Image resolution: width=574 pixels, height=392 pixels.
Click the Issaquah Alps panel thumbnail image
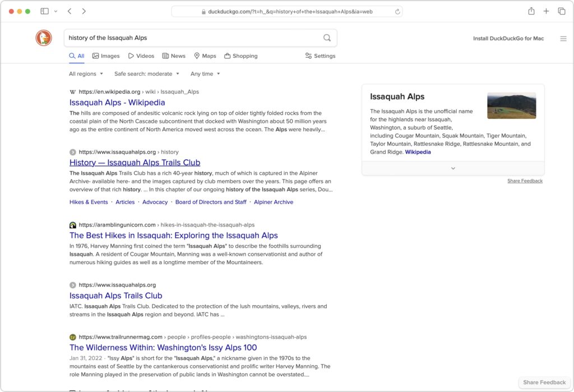511,105
